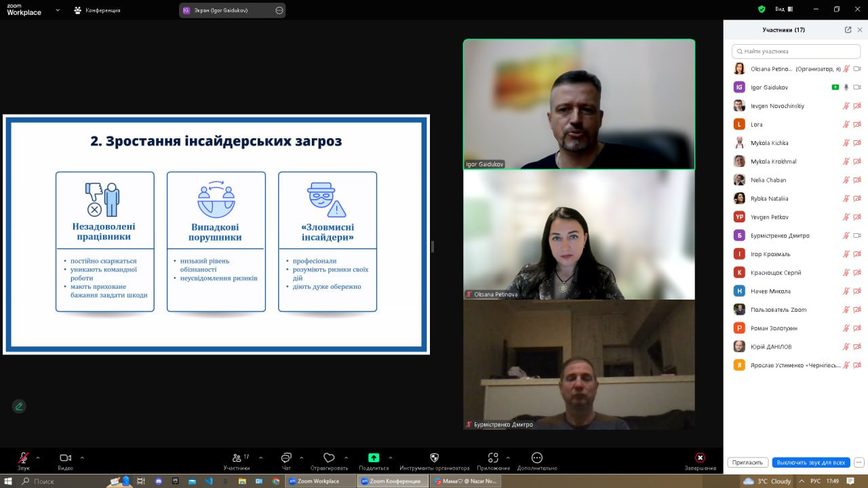Click the Пригласить invite button
Screen dimensions: 868x488
pos(748,462)
